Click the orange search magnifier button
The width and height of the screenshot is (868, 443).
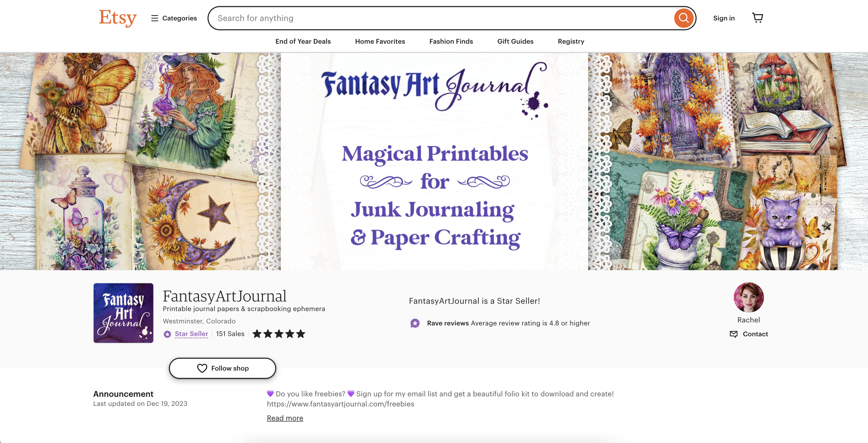pos(683,18)
